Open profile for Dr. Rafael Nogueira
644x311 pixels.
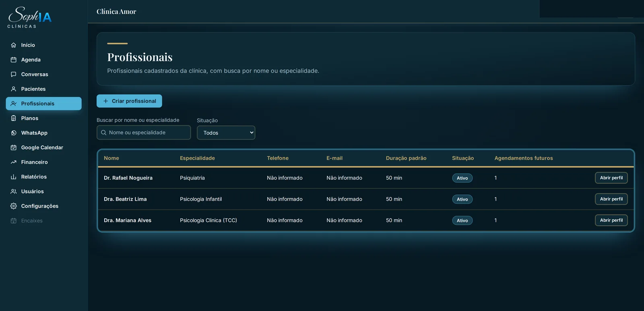coord(611,178)
